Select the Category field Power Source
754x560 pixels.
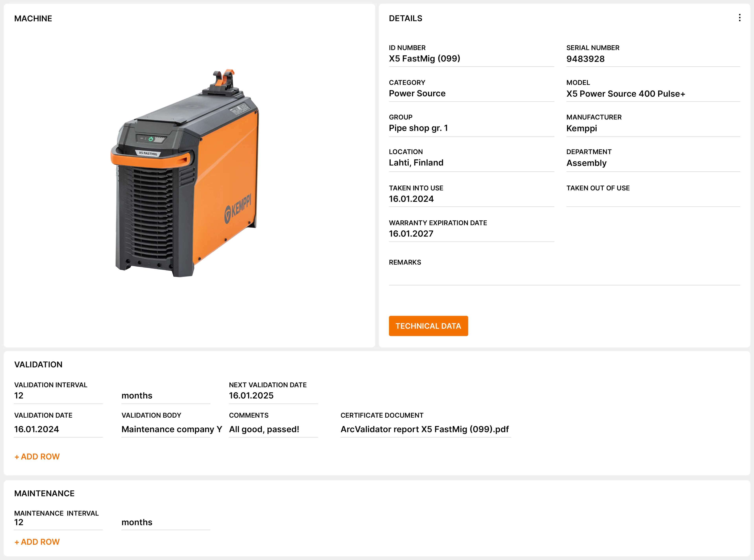[x=471, y=94]
